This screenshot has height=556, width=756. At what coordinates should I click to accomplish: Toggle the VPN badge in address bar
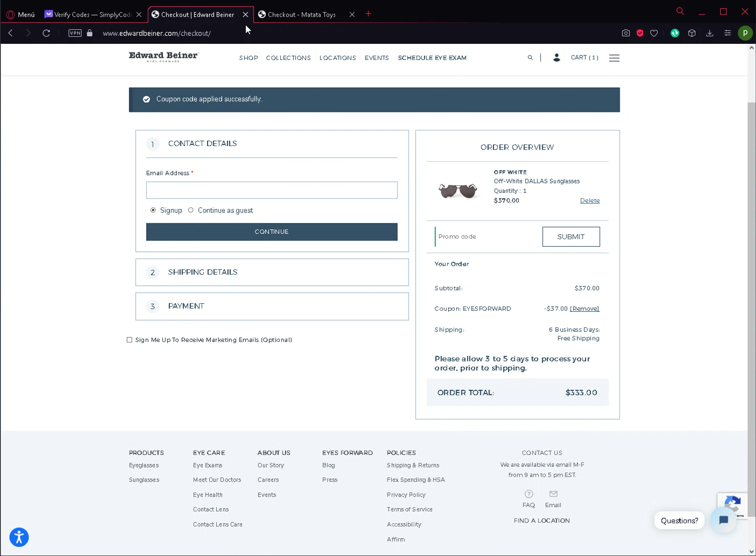[x=75, y=33]
